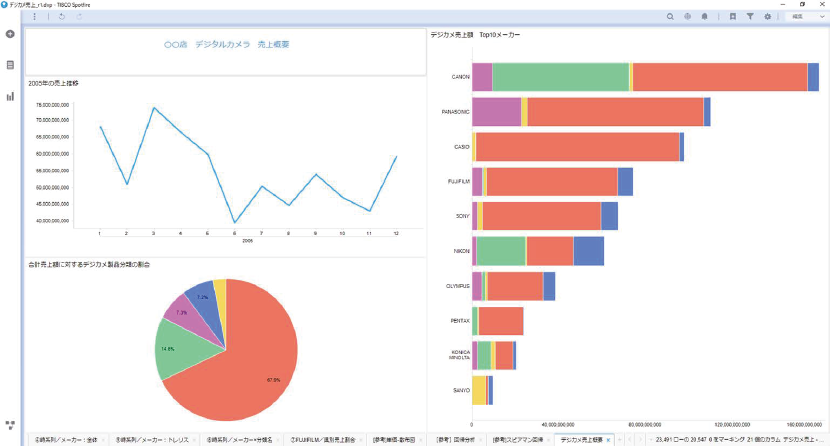Switch to the ③時系列/メーカー×分類名 tab
Image resolution: width=830 pixels, height=448 pixels.
tap(239, 440)
